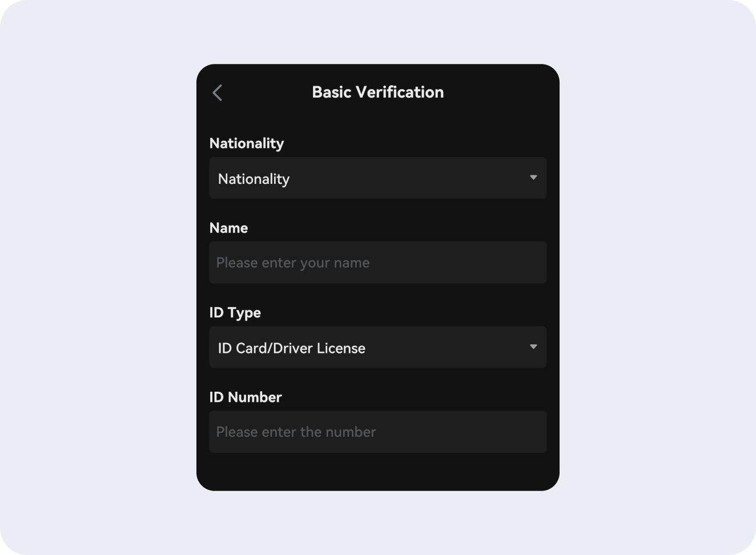Click the ID Number field label
Viewport: 756px width, 555px height.
click(x=246, y=397)
